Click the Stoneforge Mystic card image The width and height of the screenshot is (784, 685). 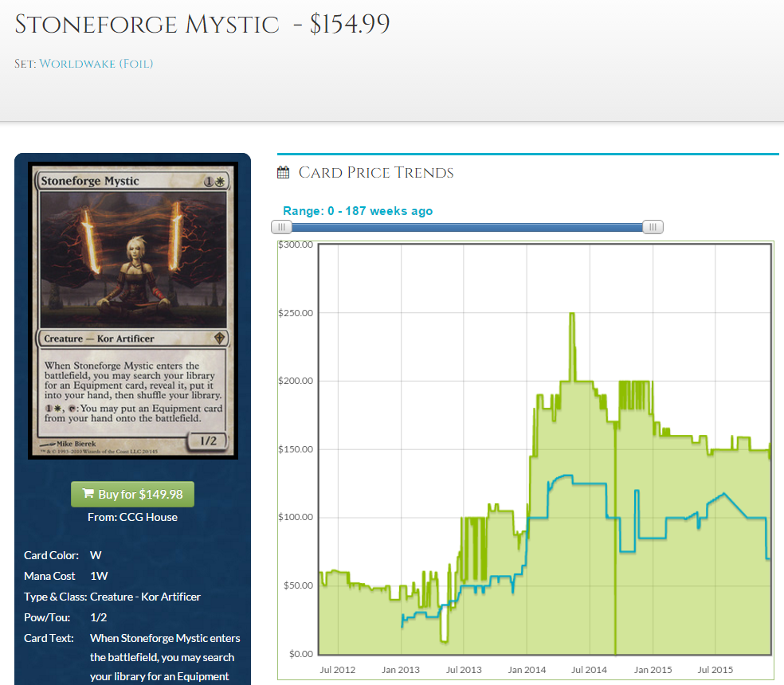tap(132, 311)
